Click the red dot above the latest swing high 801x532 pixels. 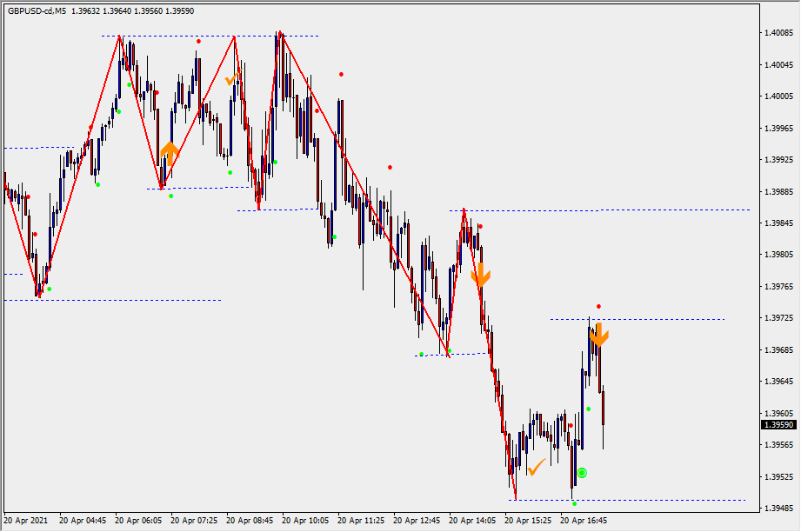pyautogui.click(x=598, y=307)
